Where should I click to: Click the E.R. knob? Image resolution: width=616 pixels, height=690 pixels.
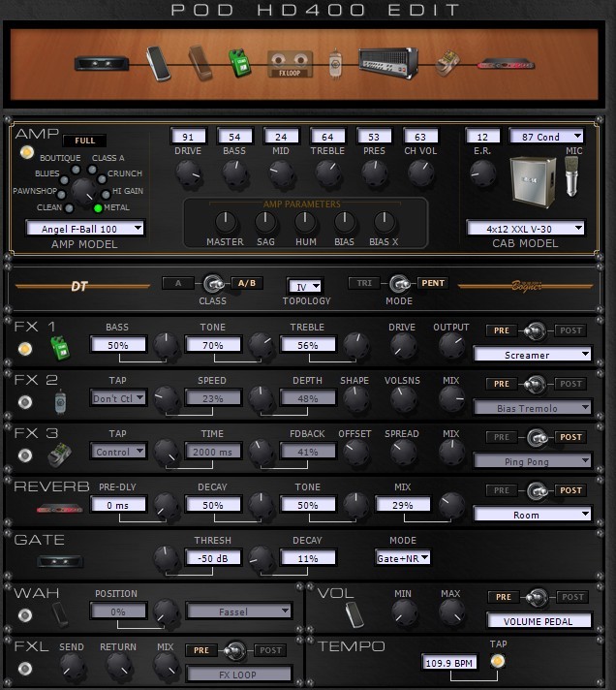click(x=482, y=172)
